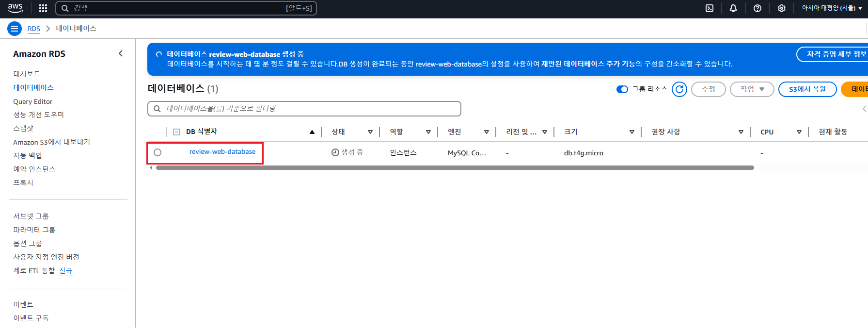
Task: Open the review-web-database table link
Action: [222, 152]
